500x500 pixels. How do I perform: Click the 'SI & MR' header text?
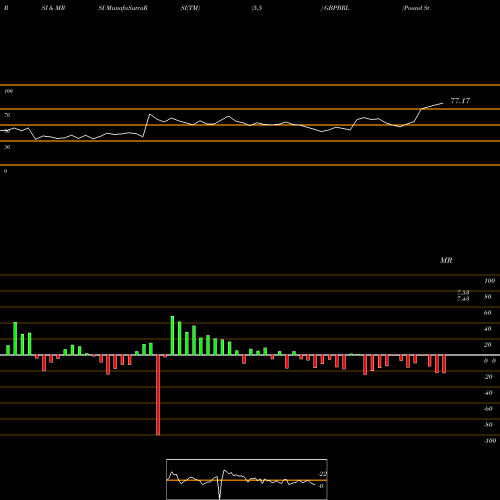[53, 8]
